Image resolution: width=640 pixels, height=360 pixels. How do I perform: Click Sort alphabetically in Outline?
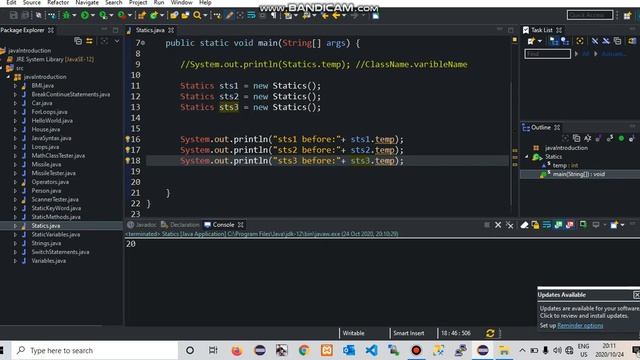pyautogui.click(x=587, y=138)
